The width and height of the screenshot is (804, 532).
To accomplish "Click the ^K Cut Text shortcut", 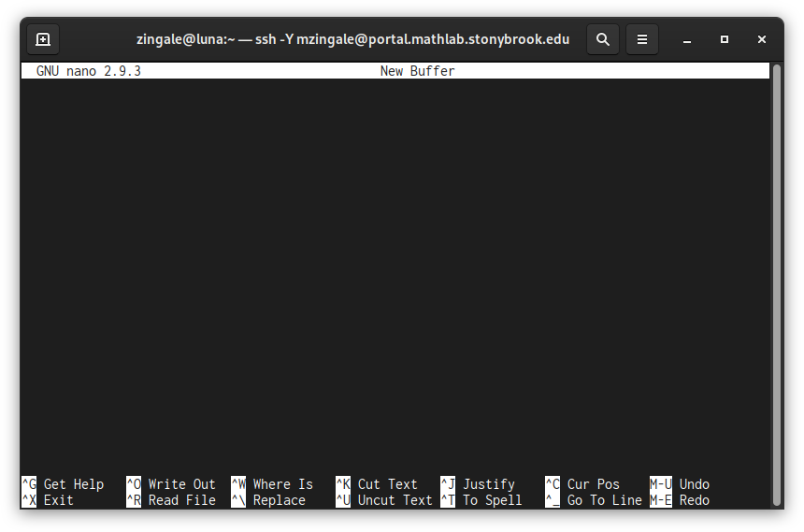I will tap(377, 484).
